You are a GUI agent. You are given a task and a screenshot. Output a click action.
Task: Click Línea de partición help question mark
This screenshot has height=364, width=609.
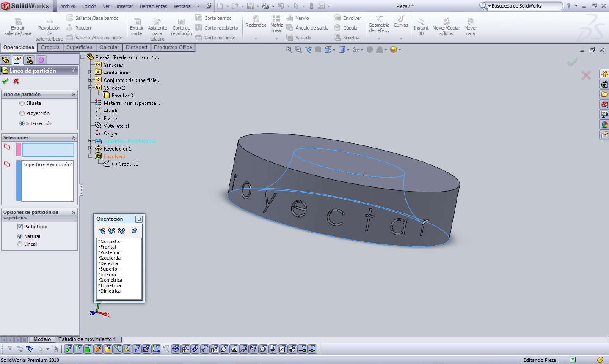(74, 70)
